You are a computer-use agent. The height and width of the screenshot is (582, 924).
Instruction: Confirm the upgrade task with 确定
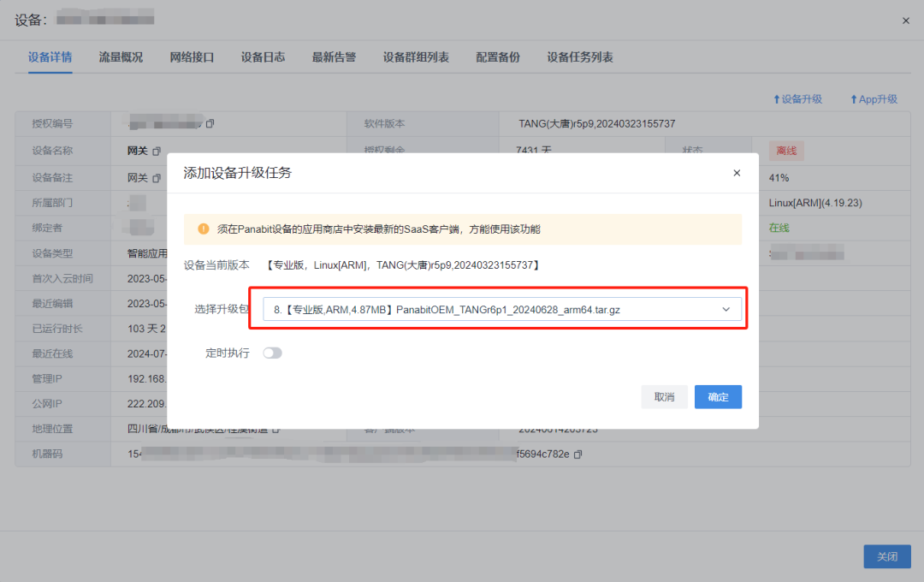coord(718,396)
